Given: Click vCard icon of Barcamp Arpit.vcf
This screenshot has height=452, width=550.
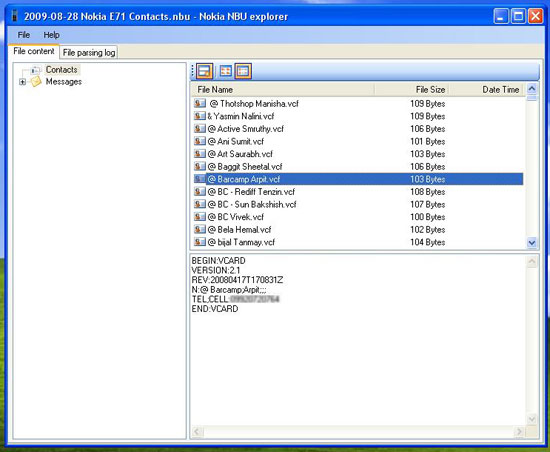Looking at the screenshot, I should pyautogui.click(x=200, y=179).
